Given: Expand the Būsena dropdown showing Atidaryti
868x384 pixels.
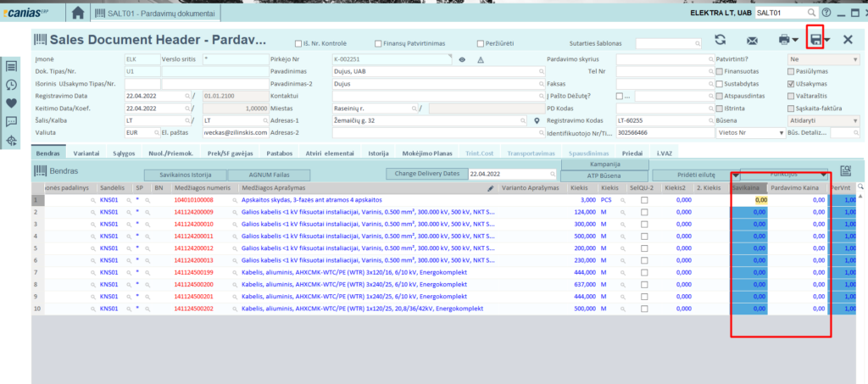Looking at the screenshot, I should [x=821, y=121].
